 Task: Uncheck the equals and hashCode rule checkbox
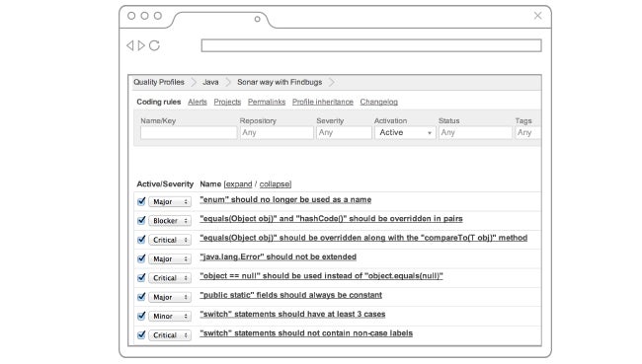[x=141, y=220]
